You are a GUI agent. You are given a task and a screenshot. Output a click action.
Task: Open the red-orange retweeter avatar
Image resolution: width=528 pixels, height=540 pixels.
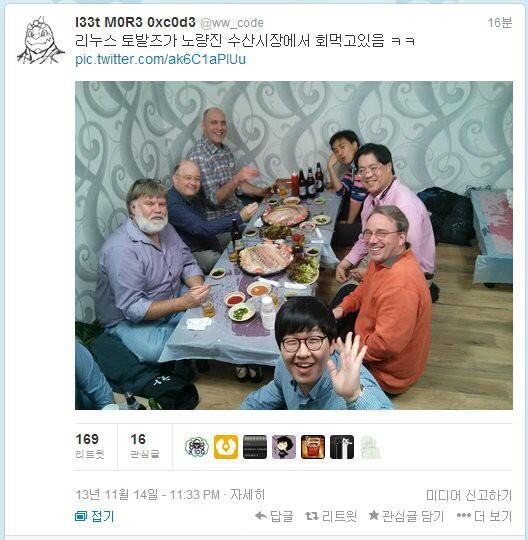[313, 447]
